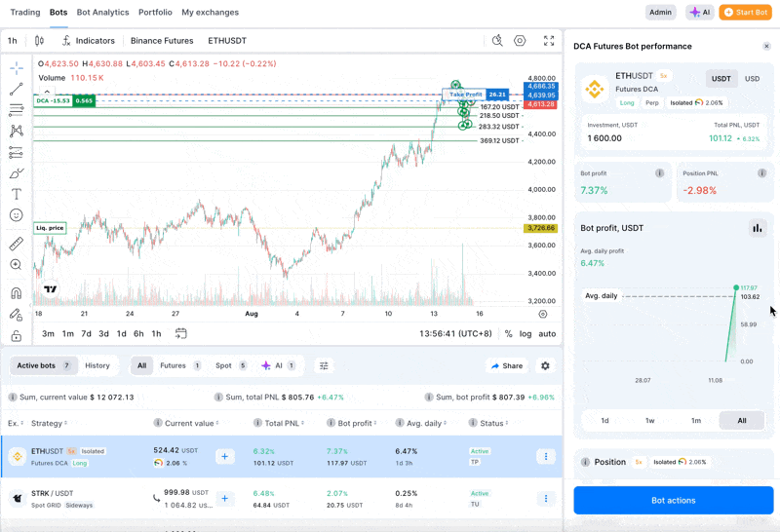
Task: Open the Indicators menu on chart
Action: 88,41
